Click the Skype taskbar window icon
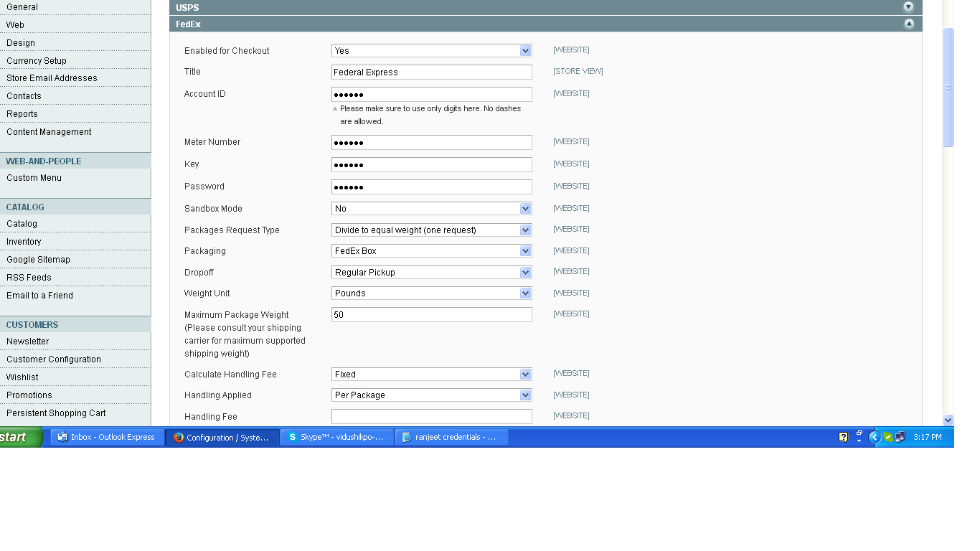This screenshot has height=551, width=980. (292, 437)
